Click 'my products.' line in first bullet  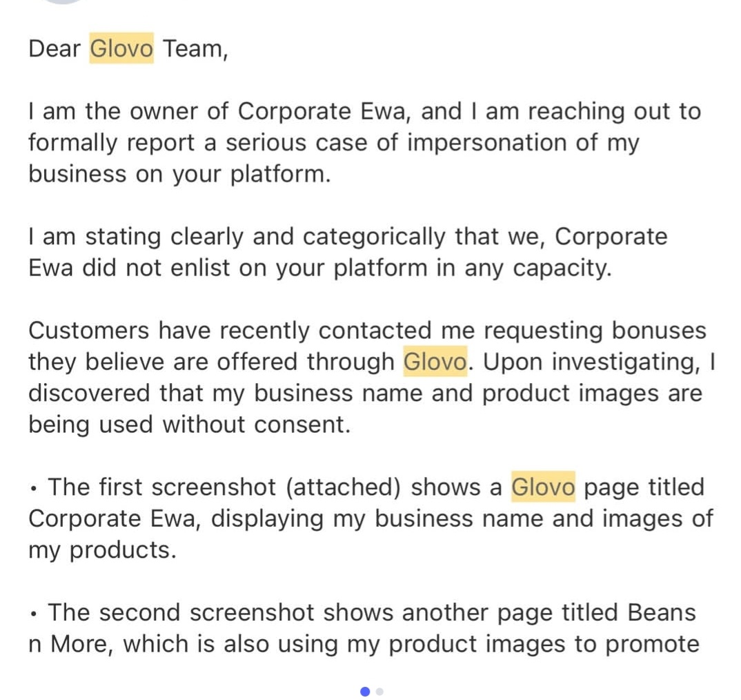(102, 550)
